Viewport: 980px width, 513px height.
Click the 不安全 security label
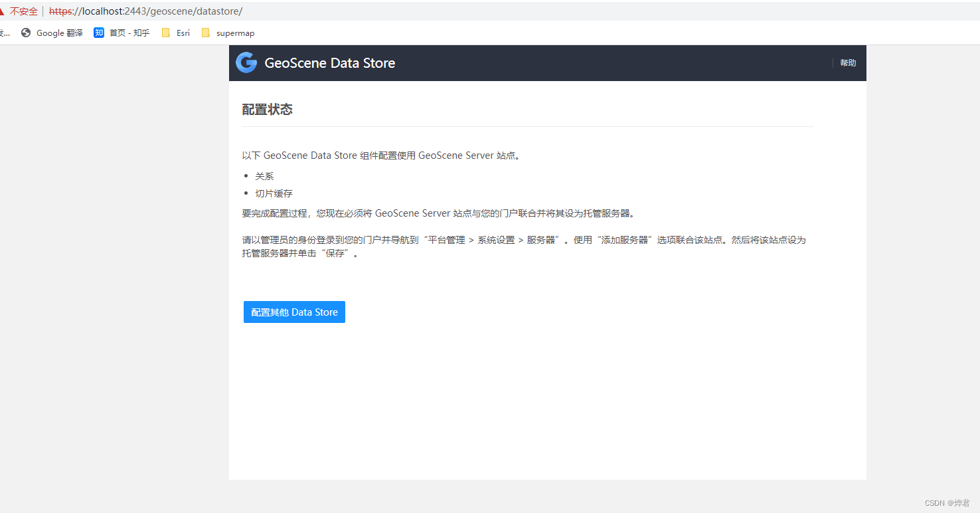24,11
